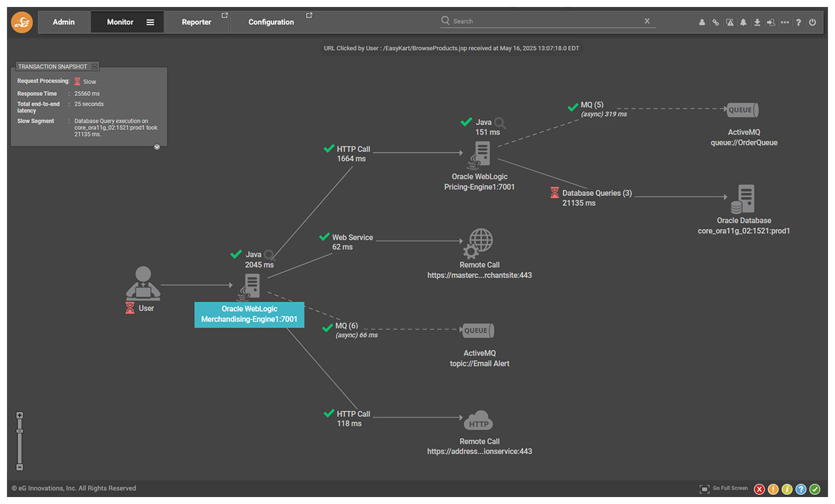Screen dimensions: 835x504
Task: Click the user sign-in arrow icon
Action: (x=771, y=22)
